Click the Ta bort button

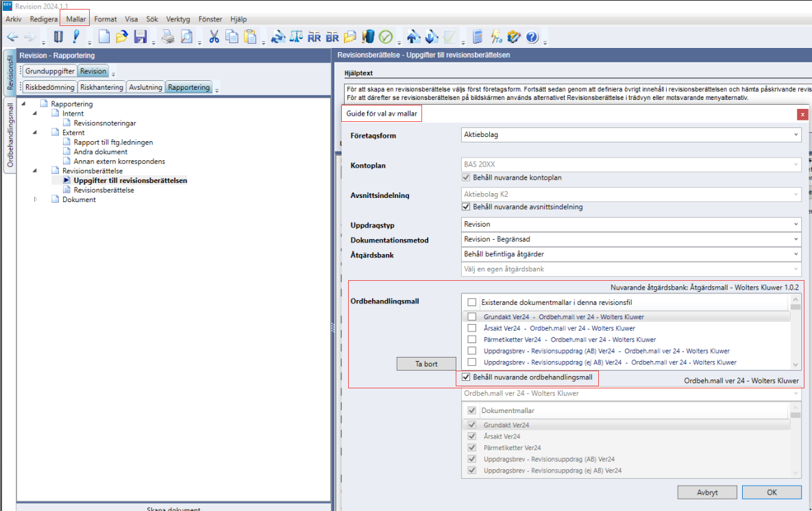(x=426, y=364)
